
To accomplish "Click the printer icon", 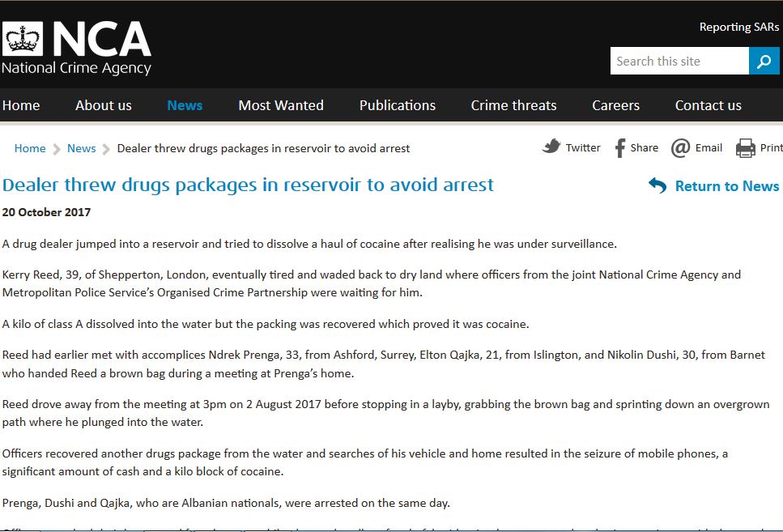I will [745, 148].
